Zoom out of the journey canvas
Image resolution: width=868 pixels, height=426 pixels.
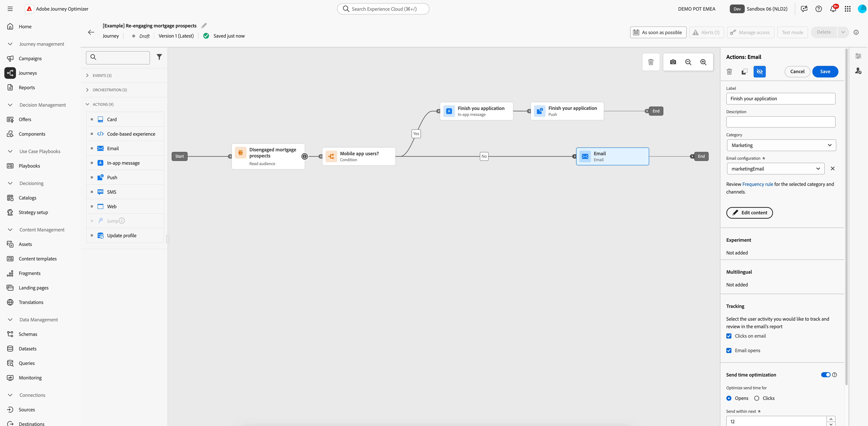(688, 62)
